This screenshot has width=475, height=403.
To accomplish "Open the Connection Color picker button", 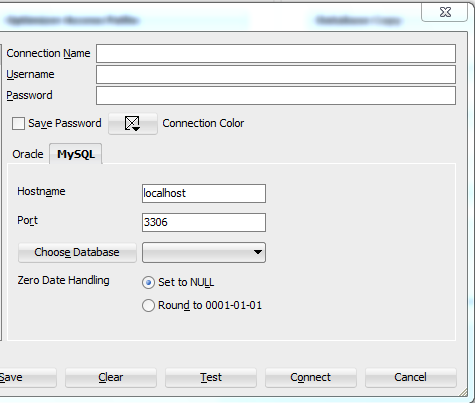I will point(133,124).
